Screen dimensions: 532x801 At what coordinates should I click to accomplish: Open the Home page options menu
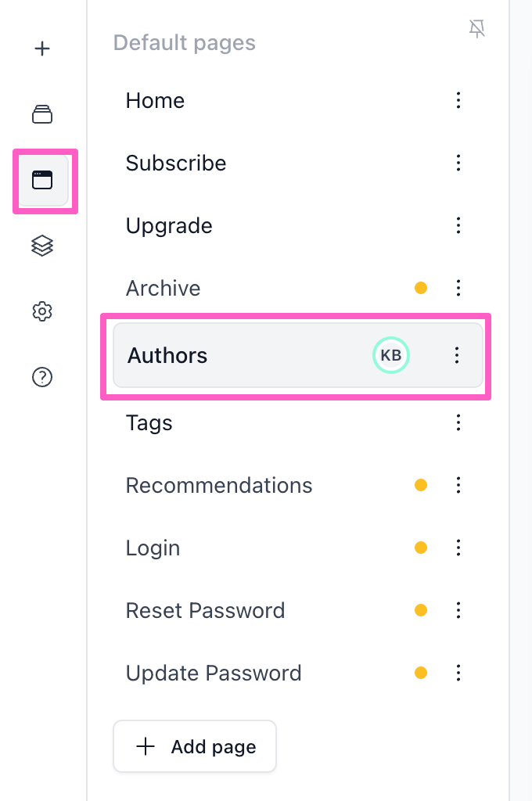click(458, 100)
